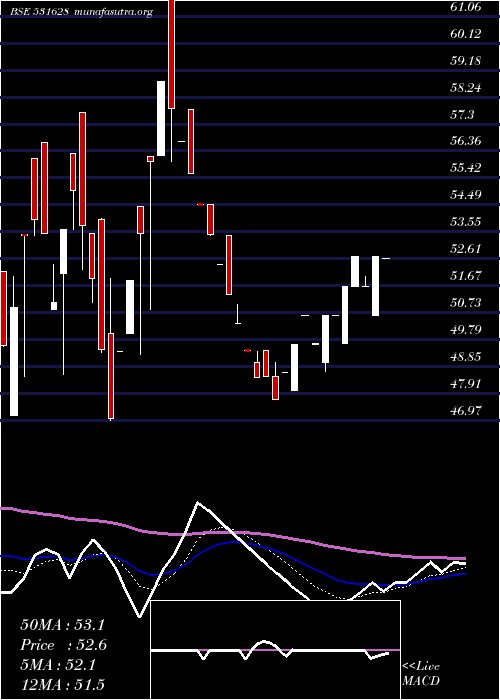This screenshot has height=700, width=500.
Task: Click the 58.24 price axis label
Action: pos(466,88)
